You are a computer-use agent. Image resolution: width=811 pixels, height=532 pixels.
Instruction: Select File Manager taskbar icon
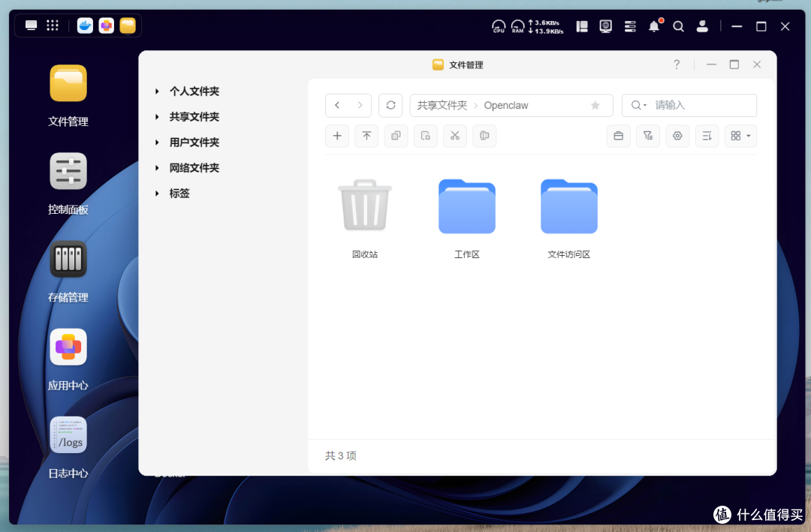127,26
